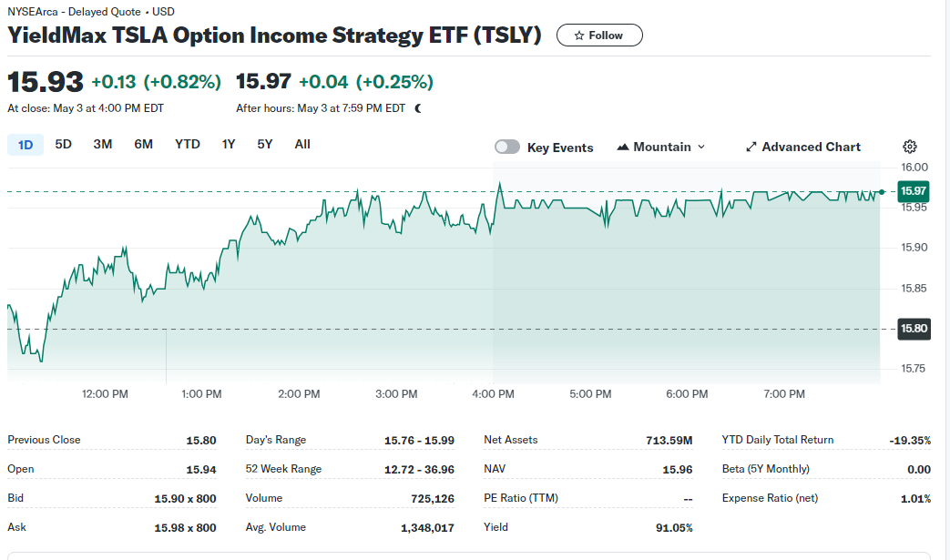
Task: Open the Advanced Chart link
Action: click(802, 148)
